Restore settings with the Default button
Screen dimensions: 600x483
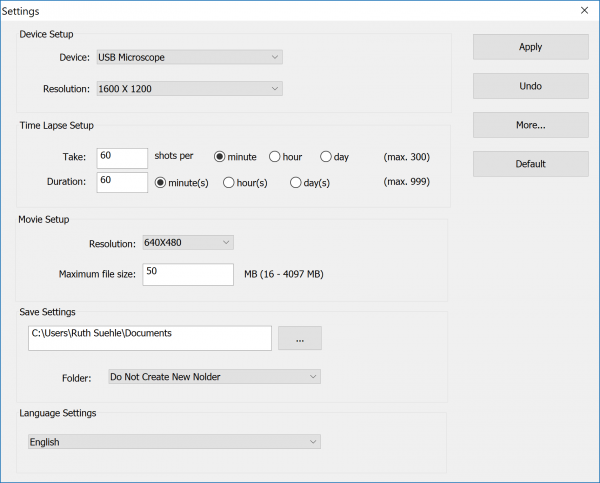(530, 164)
